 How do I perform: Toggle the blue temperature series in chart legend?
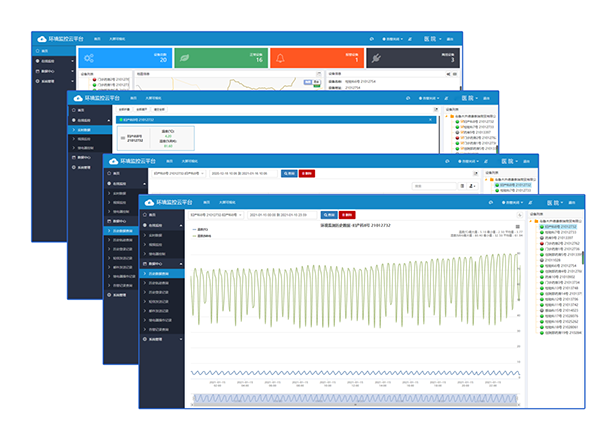(200, 230)
